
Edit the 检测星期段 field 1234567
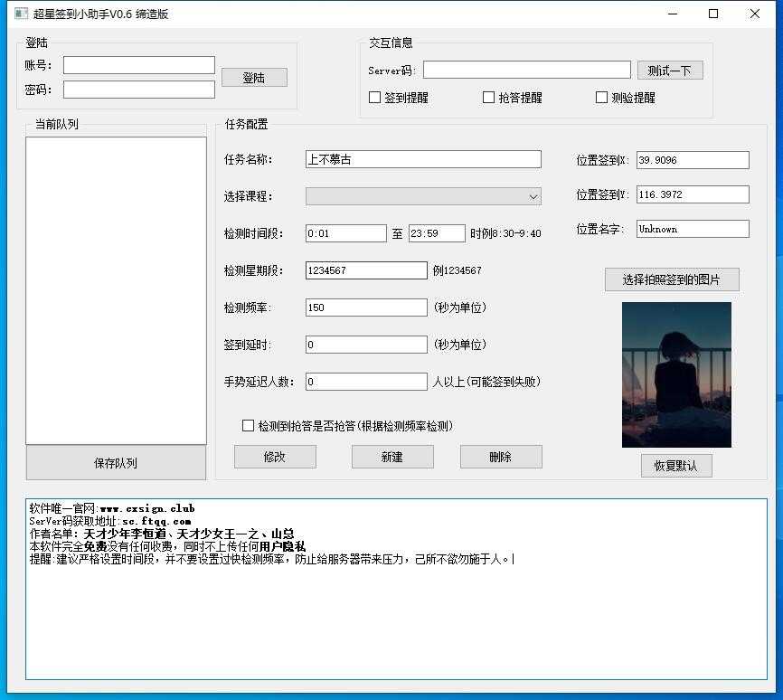[x=366, y=270]
